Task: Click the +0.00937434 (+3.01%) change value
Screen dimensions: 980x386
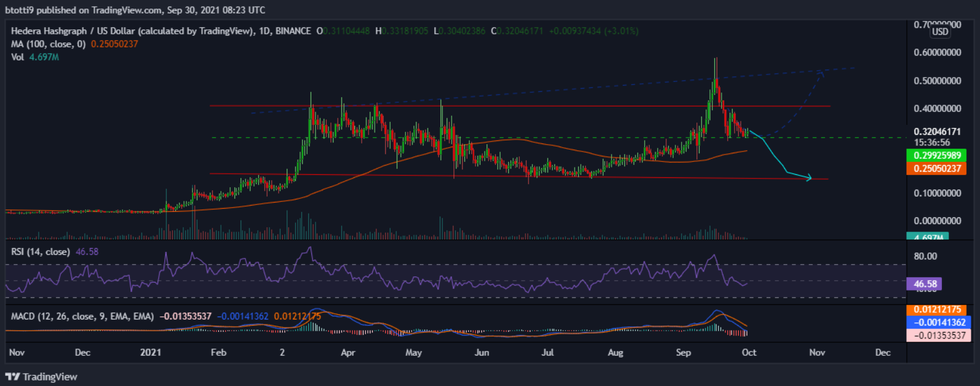Action: [594, 31]
